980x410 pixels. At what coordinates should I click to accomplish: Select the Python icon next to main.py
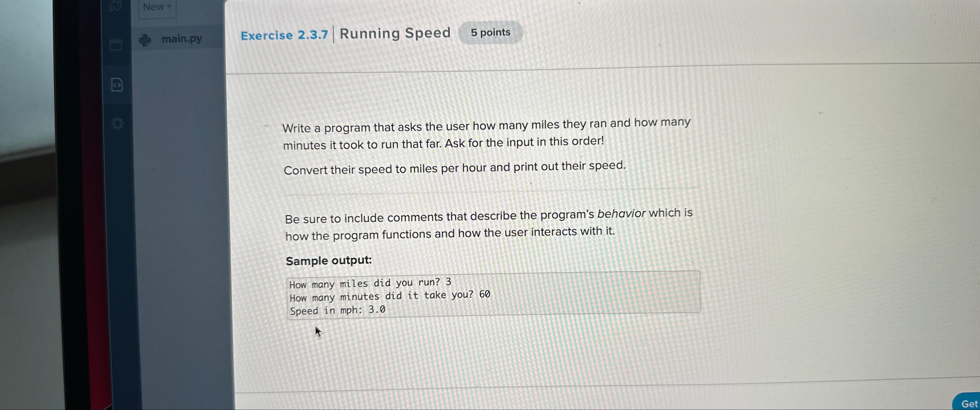[145, 39]
